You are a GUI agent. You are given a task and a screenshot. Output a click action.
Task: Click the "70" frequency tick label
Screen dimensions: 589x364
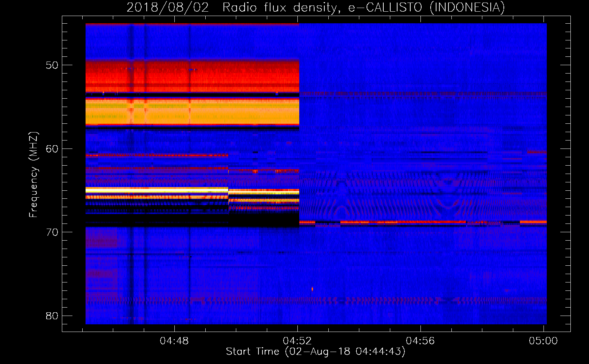(x=52, y=232)
